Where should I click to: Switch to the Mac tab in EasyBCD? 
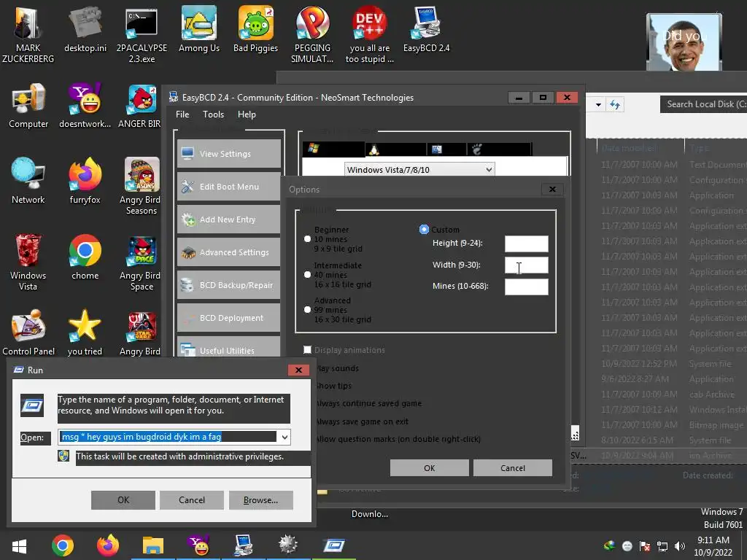[446, 149]
